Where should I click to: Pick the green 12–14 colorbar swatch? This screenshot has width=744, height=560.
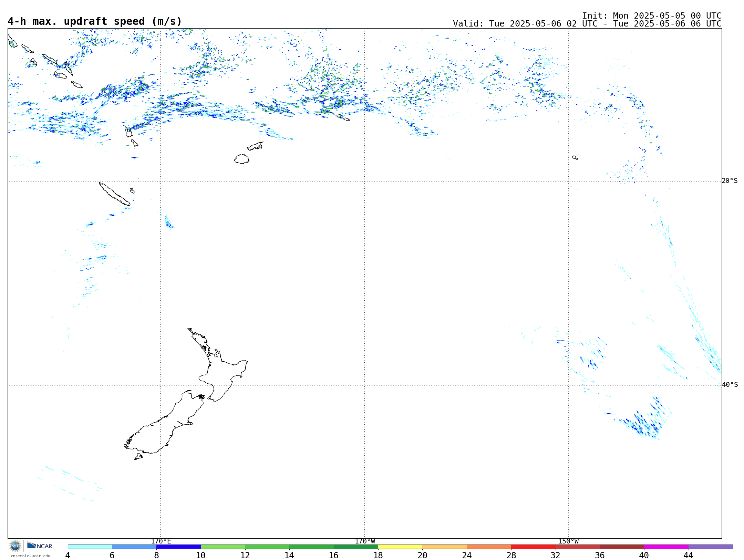coord(267,547)
